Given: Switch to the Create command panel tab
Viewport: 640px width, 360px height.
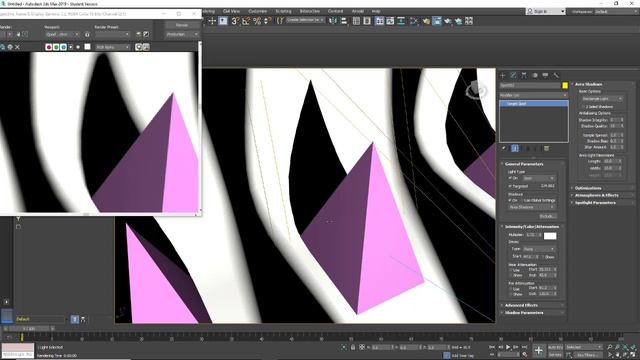Looking at the screenshot, I should coord(503,76).
